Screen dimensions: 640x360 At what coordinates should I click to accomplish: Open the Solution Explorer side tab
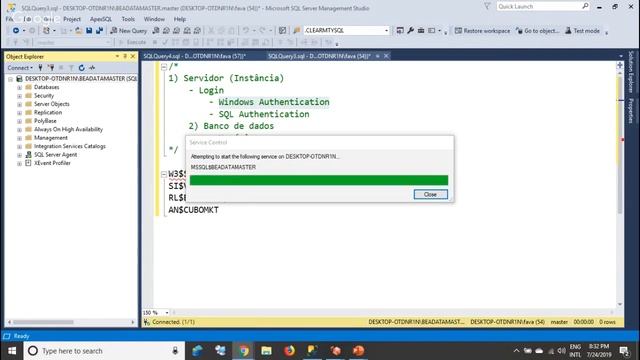pos(631,71)
